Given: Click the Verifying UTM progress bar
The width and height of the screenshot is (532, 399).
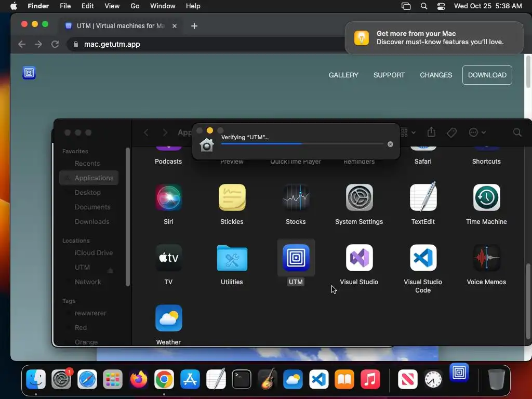Looking at the screenshot, I should (302, 144).
